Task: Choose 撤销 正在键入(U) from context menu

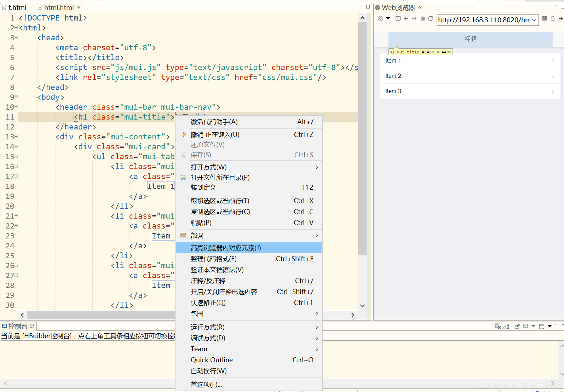Action: click(x=249, y=135)
